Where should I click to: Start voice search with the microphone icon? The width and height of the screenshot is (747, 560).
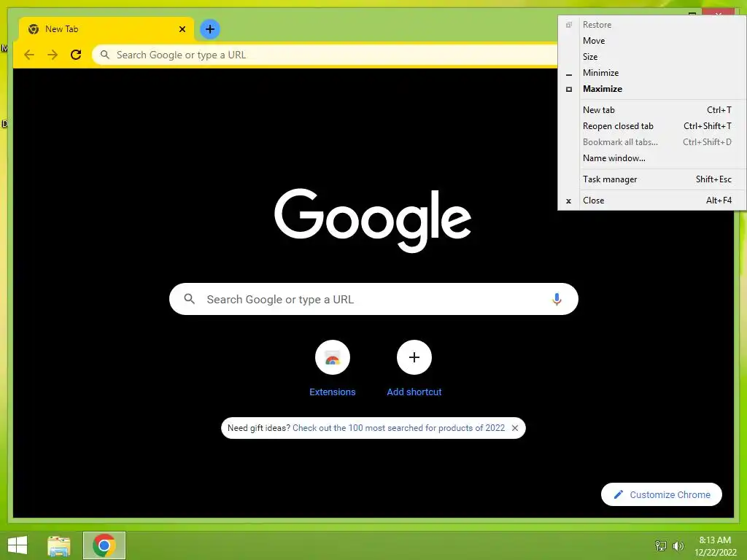point(557,299)
